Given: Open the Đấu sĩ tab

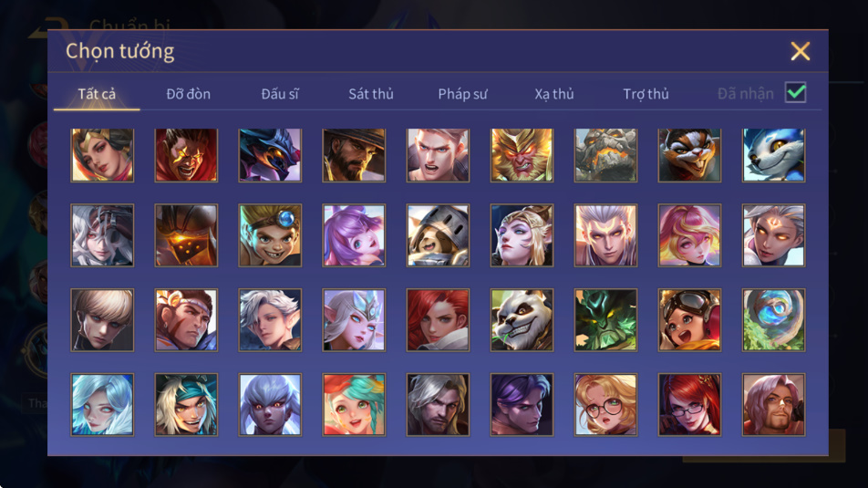Looking at the screenshot, I should 280,94.
